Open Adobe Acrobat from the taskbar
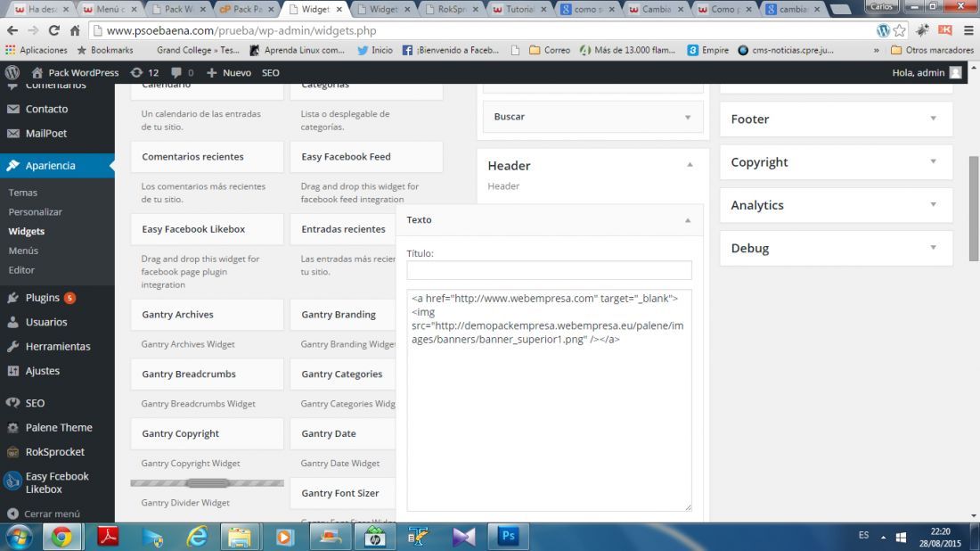The image size is (980, 551). pos(108,537)
